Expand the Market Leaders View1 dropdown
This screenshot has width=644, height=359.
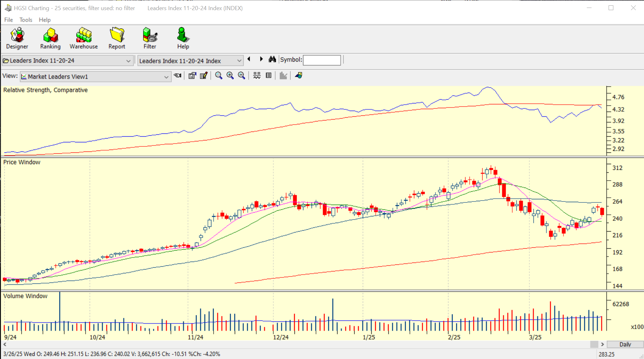[x=166, y=77]
